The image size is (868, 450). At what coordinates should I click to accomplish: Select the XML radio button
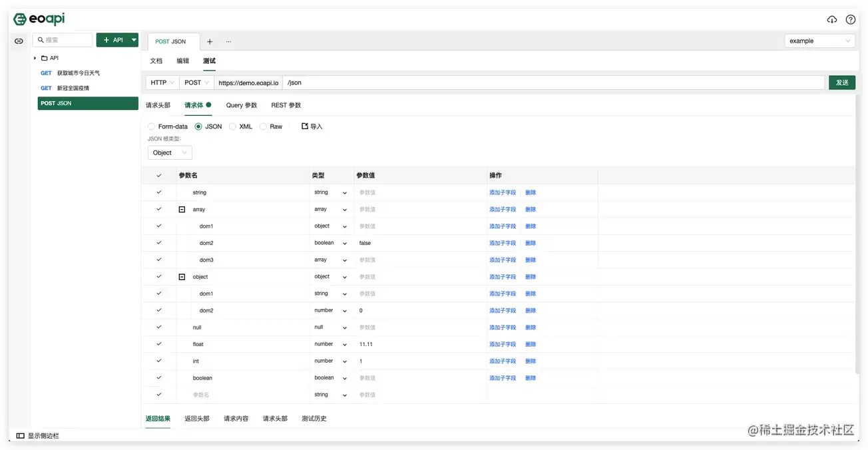[232, 126]
